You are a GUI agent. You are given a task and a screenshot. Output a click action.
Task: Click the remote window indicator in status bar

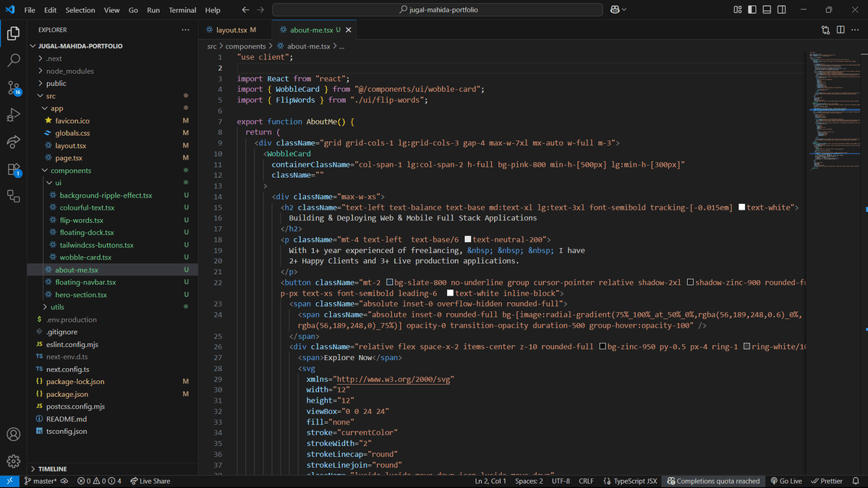click(9, 481)
